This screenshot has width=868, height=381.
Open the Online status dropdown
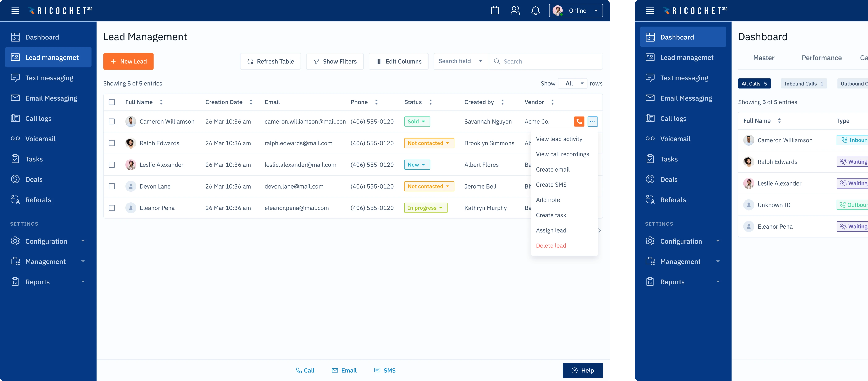tap(576, 11)
